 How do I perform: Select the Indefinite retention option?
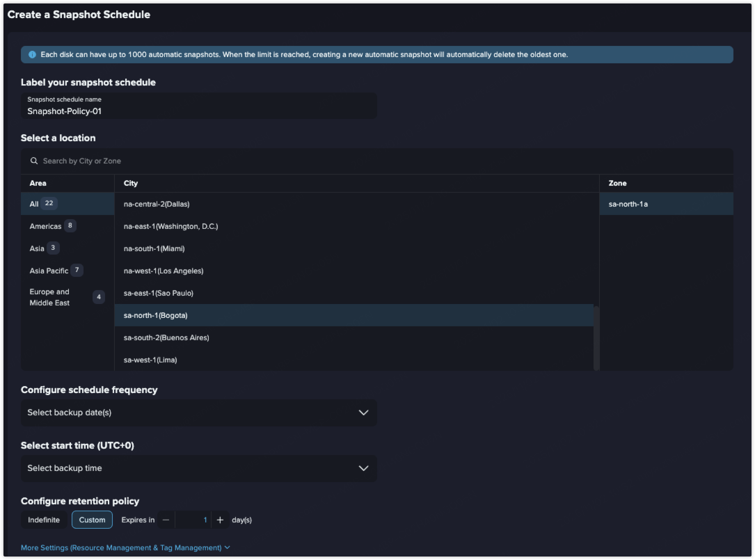point(44,520)
